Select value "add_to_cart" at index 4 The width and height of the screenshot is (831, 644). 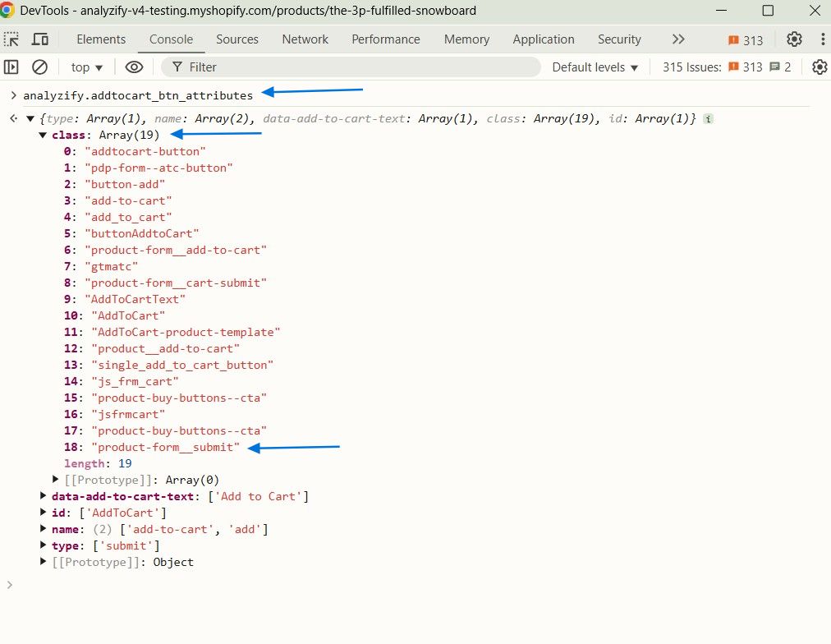(128, 218)
